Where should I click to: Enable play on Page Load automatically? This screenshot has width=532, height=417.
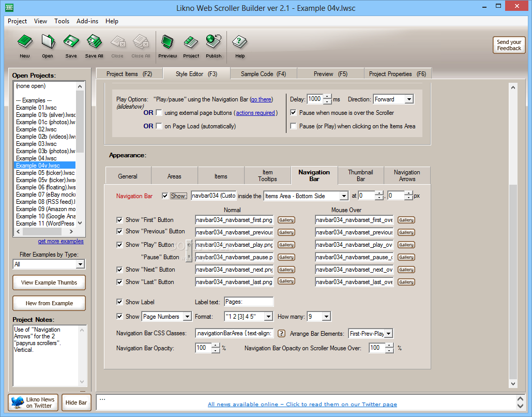pyautogui.click(x=159, y=126)
